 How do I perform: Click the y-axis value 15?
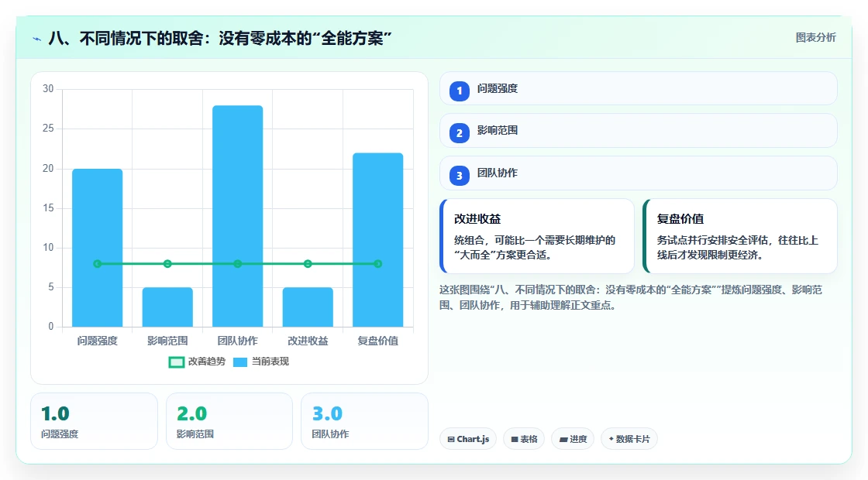tap(49, 208)
